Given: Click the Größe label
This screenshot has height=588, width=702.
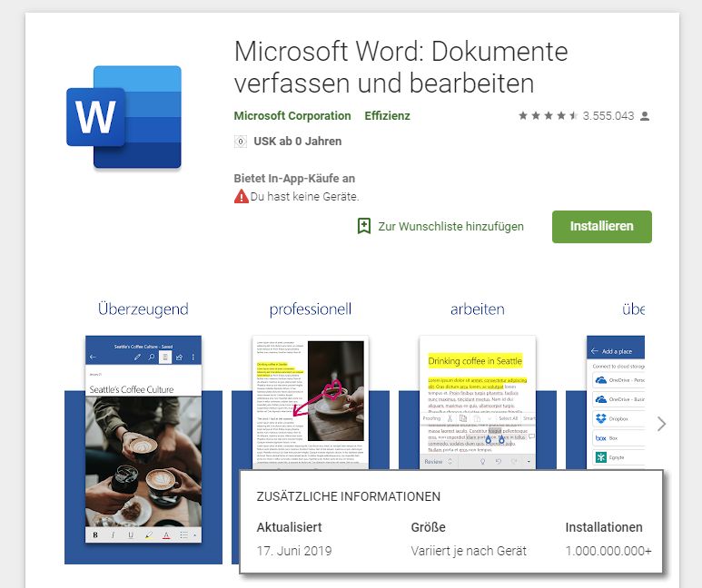Looking at the screenshot, I should tap(428, 527).
